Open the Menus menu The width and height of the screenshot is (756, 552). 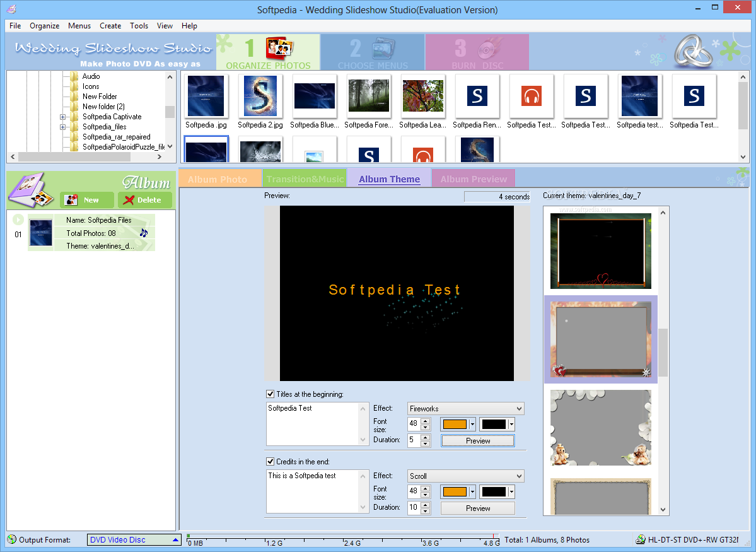coord(79,26)
